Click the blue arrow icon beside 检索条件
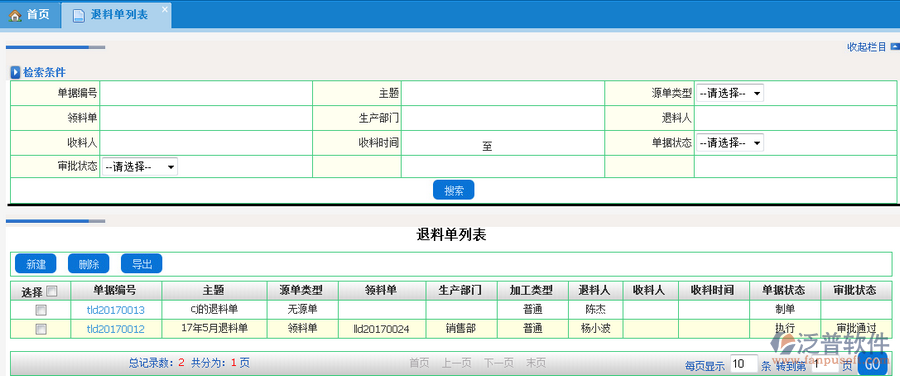The height and width of the screenshot is (376, 900). [15, 72]
